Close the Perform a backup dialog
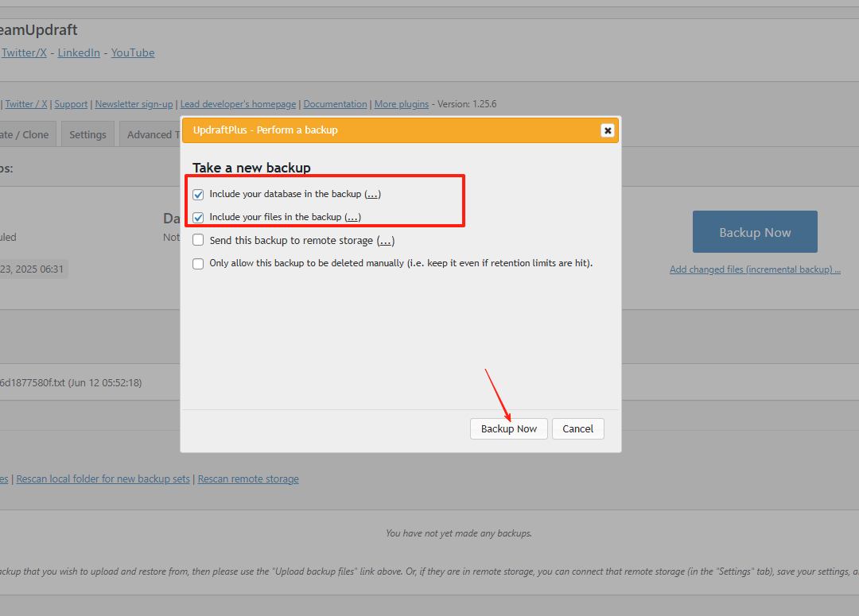 607,130
